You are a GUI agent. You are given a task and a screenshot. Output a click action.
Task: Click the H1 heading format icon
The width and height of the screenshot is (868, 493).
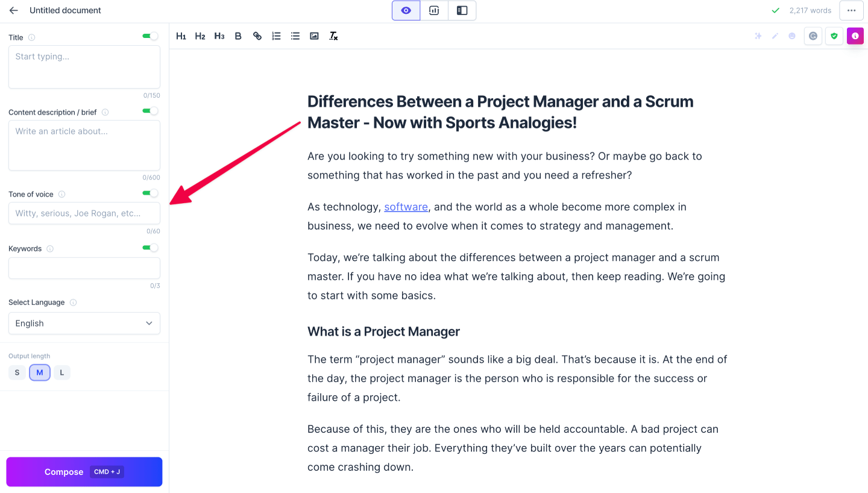click(x=181, y=36)
